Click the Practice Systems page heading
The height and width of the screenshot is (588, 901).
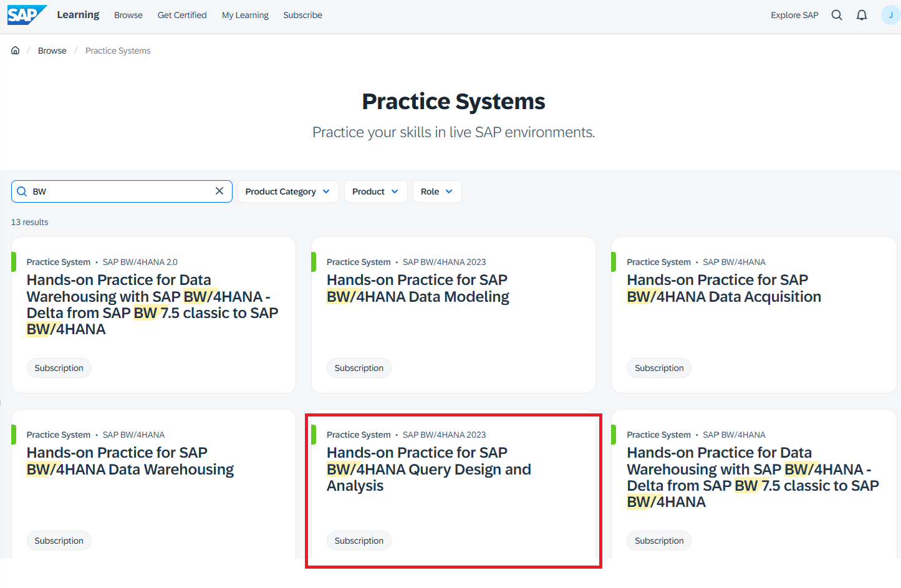[454, 101]
